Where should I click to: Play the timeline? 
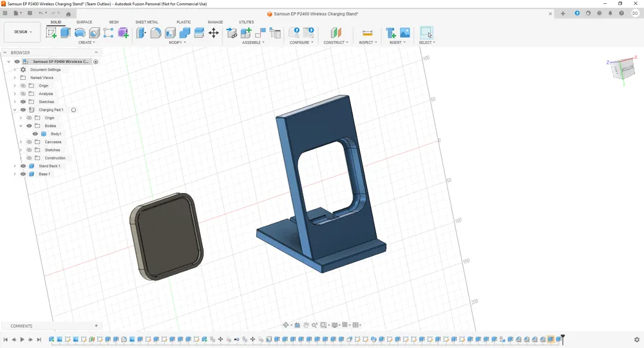22,340
